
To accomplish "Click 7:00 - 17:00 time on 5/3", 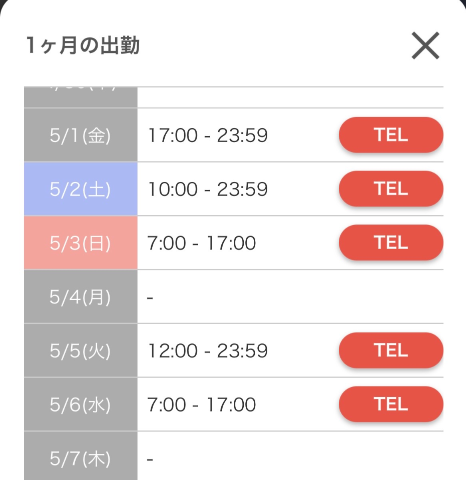I will coord(201,243).
